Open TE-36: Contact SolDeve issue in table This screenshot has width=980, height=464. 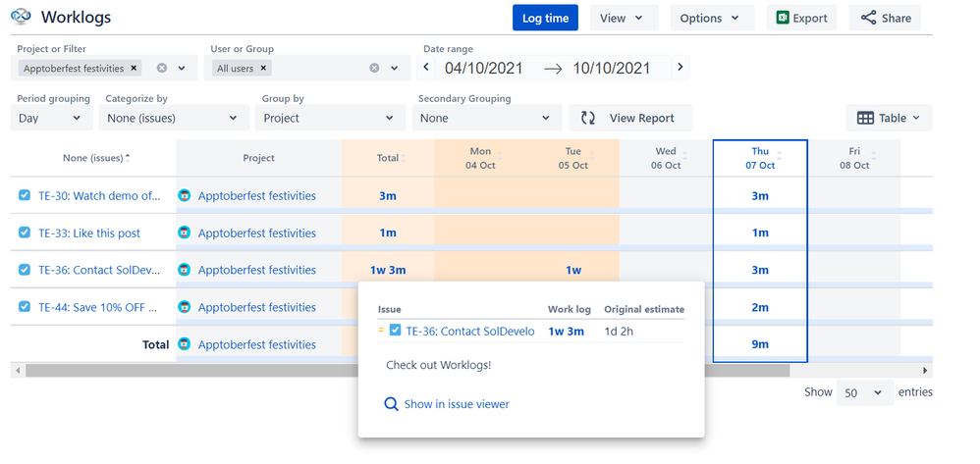(x=99, y=270)
